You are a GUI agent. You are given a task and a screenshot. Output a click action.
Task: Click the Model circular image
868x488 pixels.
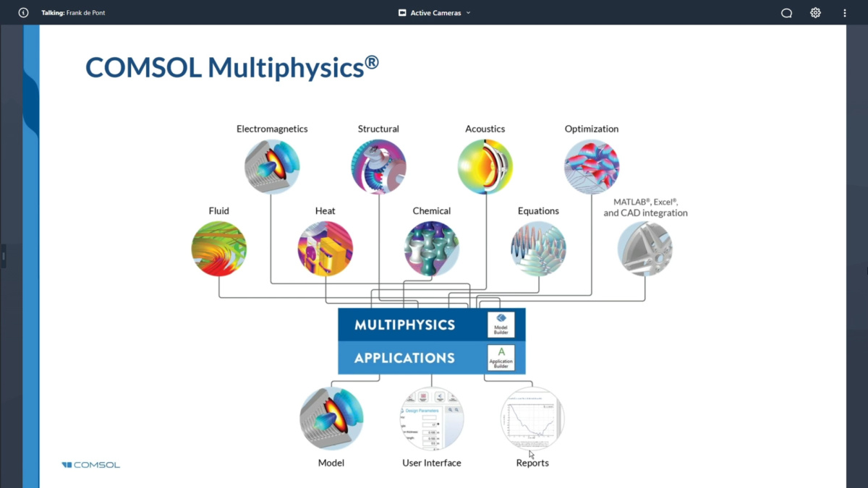click(x=331, y=419)
